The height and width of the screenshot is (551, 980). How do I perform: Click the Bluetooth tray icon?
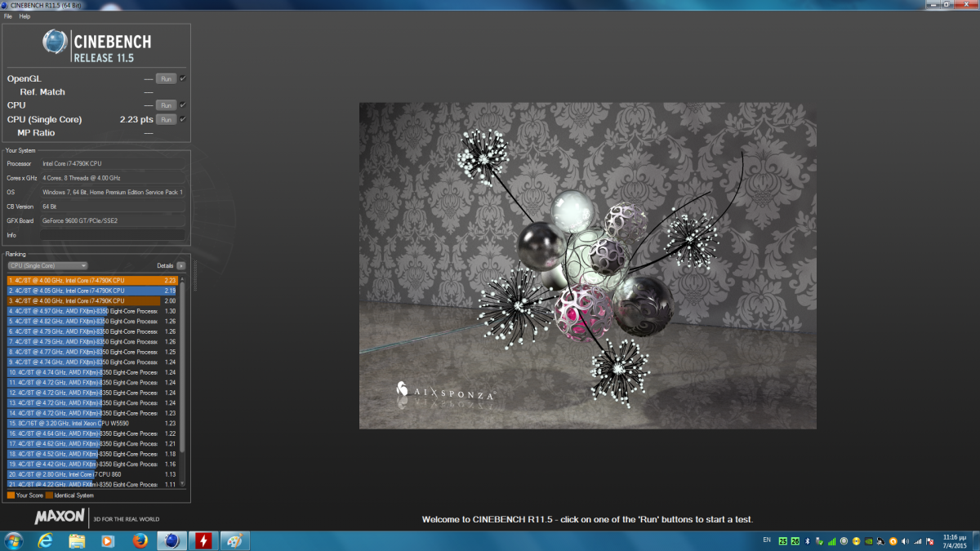(x=808, y=541)
